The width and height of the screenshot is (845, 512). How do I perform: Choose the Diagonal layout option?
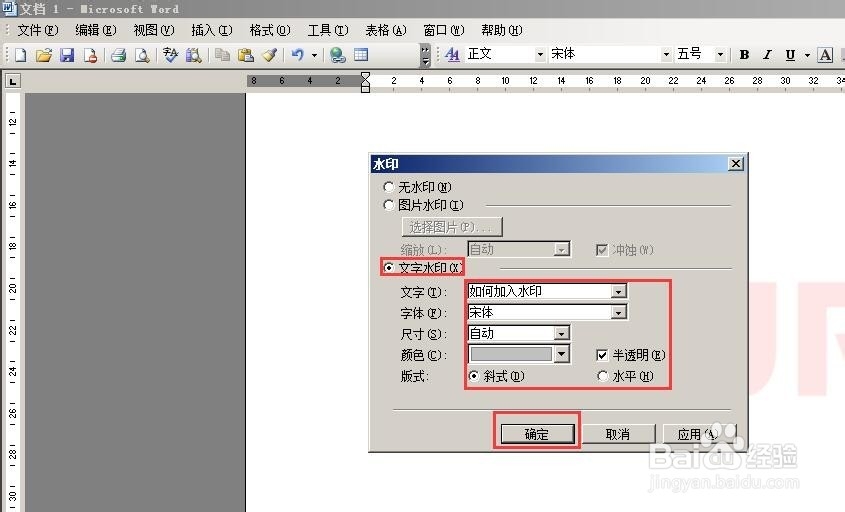pos(474,376)
